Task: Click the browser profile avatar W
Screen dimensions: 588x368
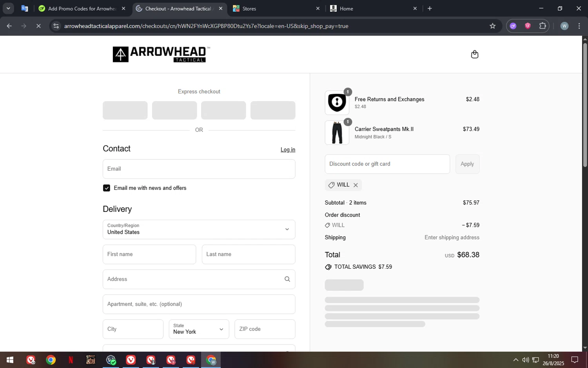Action: [x=564, y=26]
